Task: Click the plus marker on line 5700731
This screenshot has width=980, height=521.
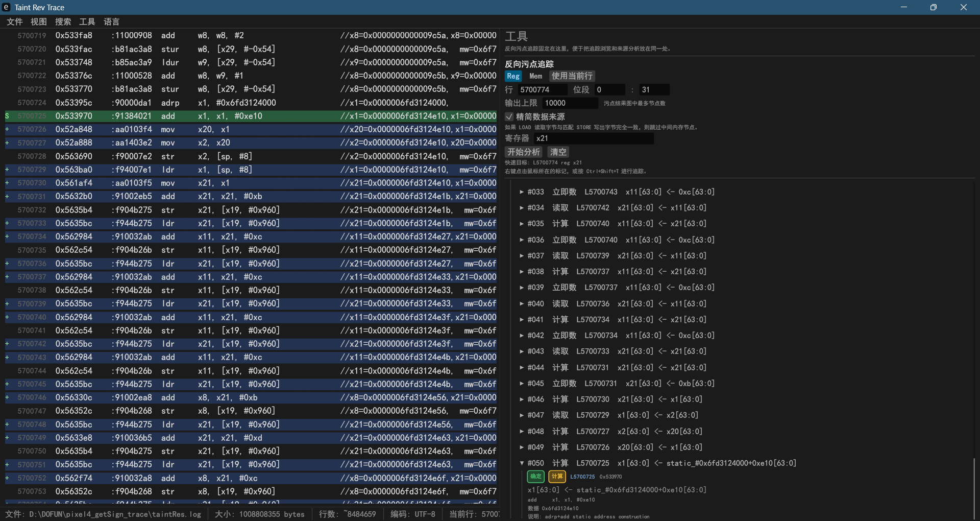Action: [x=7, y=197]
